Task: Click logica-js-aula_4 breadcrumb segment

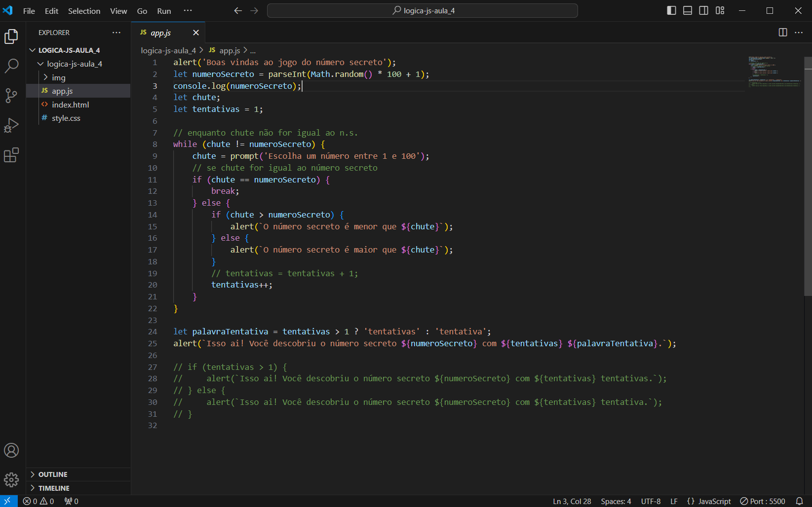Action: click(x=168, y=50)
